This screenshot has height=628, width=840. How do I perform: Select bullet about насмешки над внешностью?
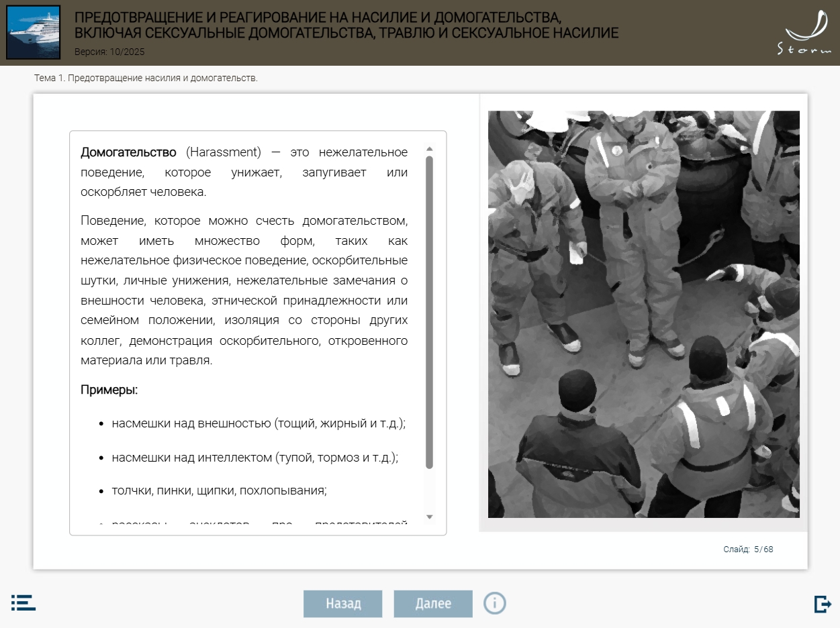point(259,423)
